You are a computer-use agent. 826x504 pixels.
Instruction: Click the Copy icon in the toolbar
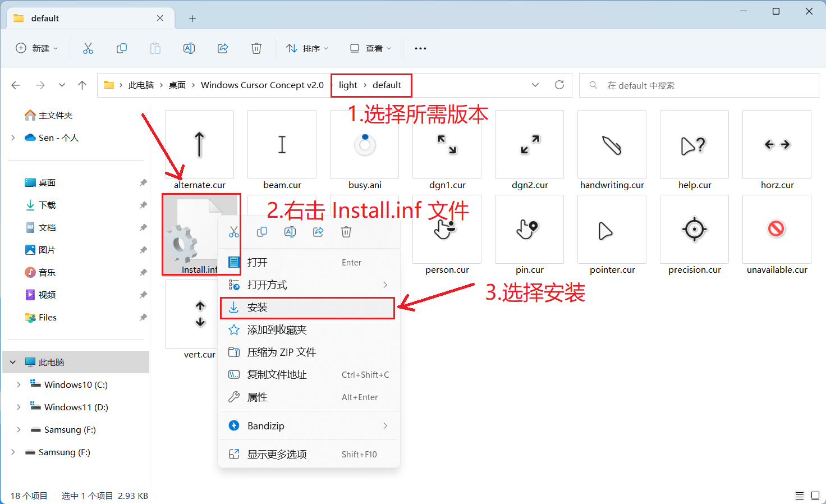tap(122, 48)
